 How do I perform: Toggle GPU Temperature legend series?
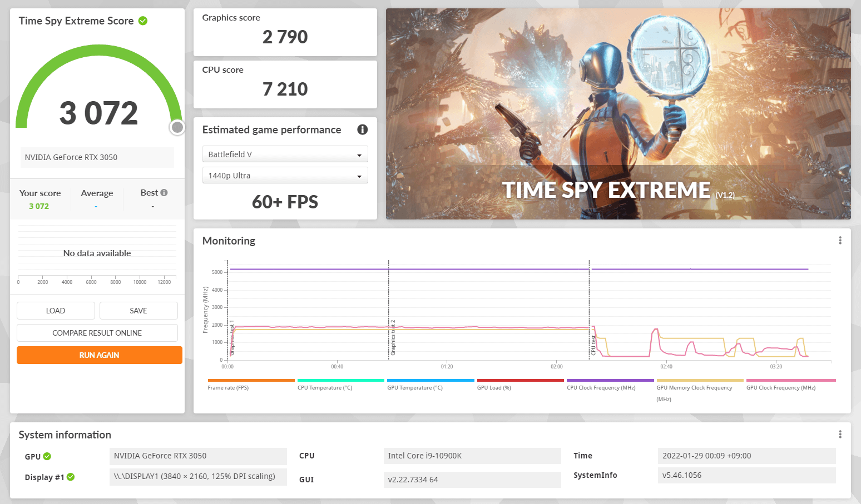[430, 385]
